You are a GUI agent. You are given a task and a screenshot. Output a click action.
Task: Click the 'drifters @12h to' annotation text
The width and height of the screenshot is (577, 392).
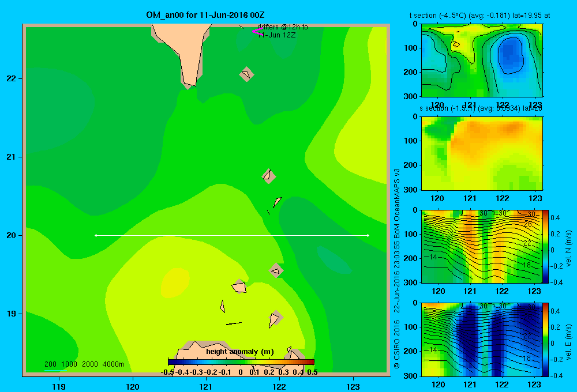point(283,27)
